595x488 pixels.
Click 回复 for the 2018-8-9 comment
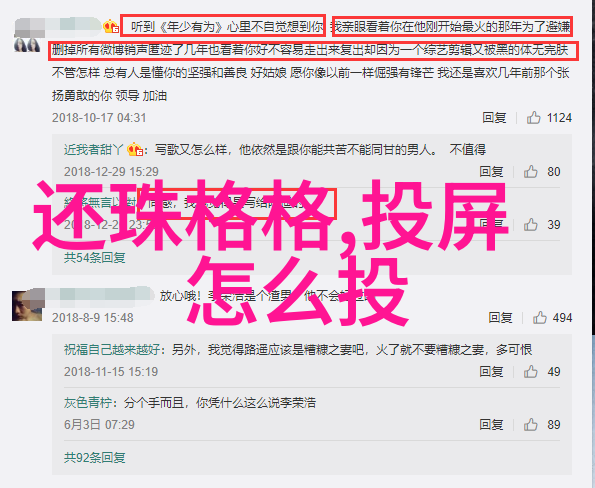(x=500, y=317)
